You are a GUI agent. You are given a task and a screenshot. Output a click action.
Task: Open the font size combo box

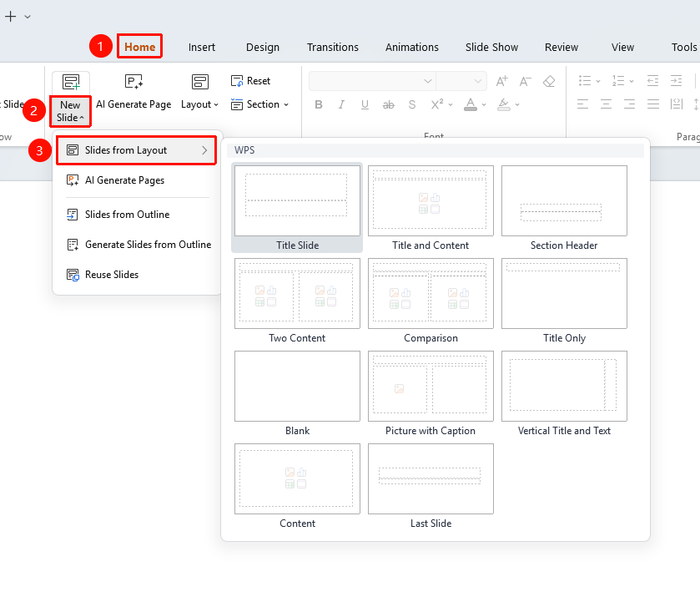click(461, 81)
